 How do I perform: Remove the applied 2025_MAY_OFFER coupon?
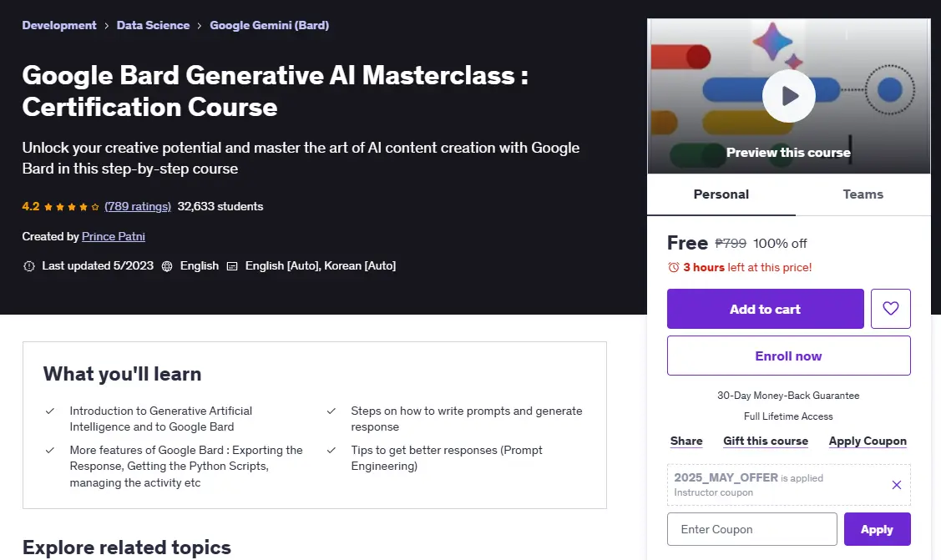click(897, 484)
